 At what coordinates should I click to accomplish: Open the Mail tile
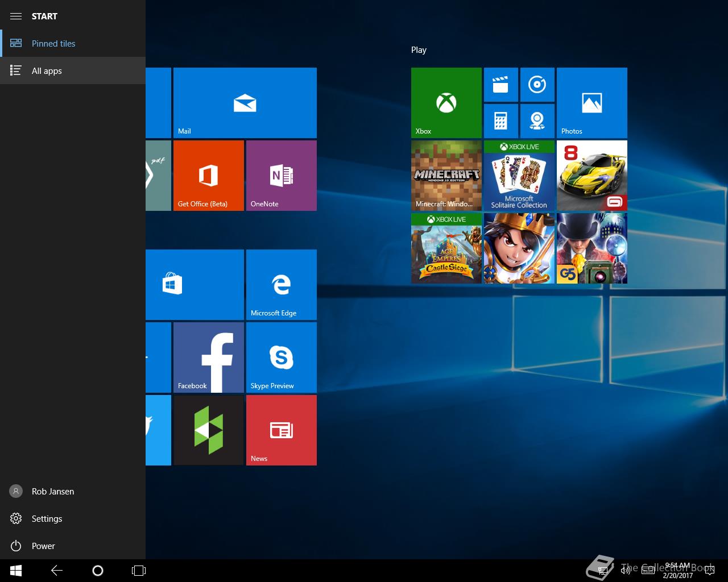[245, 102]
